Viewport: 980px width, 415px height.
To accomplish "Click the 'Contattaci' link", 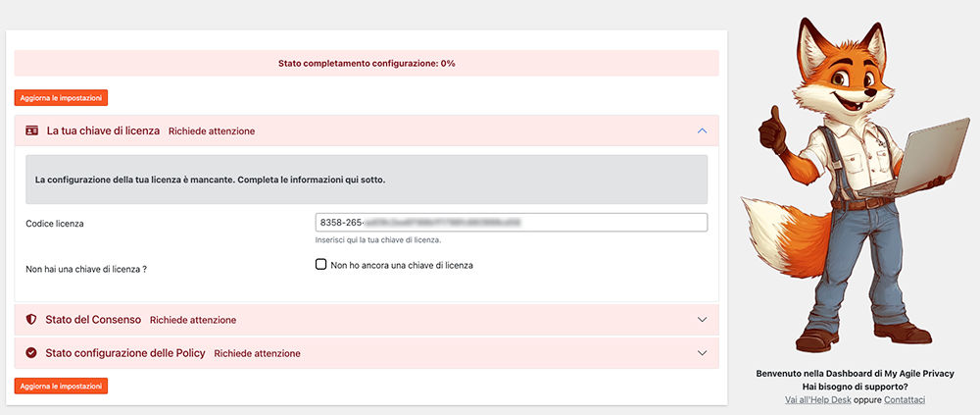I will (905, 400).
